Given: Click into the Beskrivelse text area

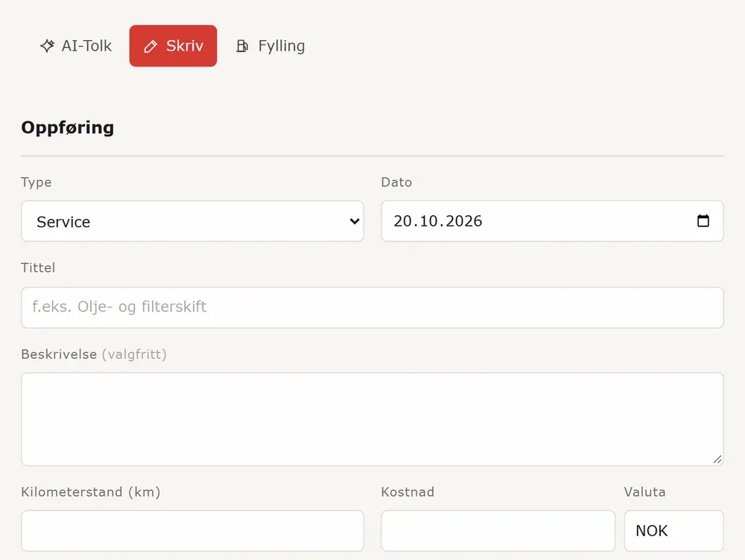Looking at the screenshot, I should pyautogui.click(x=372, y=419).
